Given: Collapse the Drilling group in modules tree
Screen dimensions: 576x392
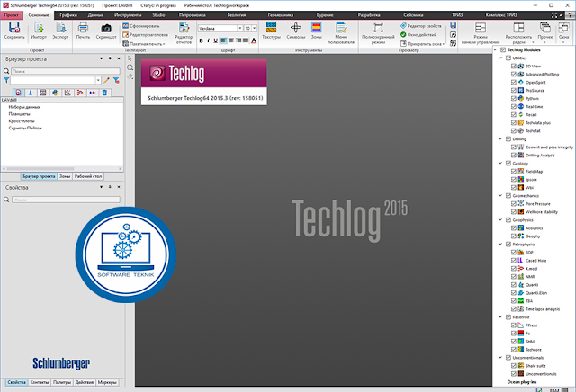Looking at the screenshot, I should [x=500, y=138].
